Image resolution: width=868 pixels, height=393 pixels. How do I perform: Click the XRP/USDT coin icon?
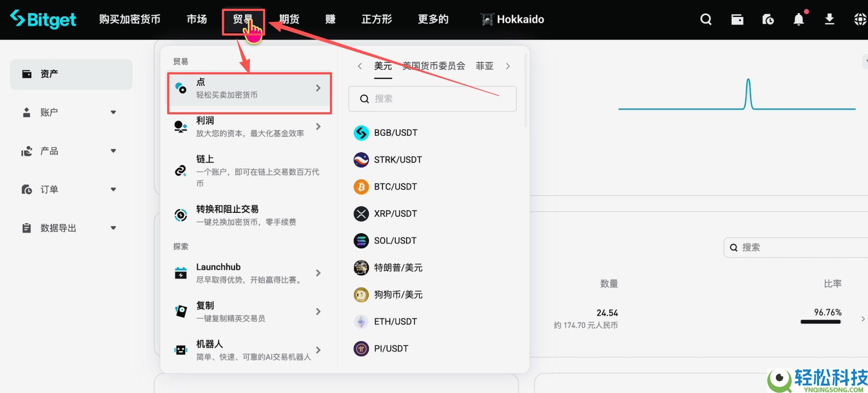[361, 213]
